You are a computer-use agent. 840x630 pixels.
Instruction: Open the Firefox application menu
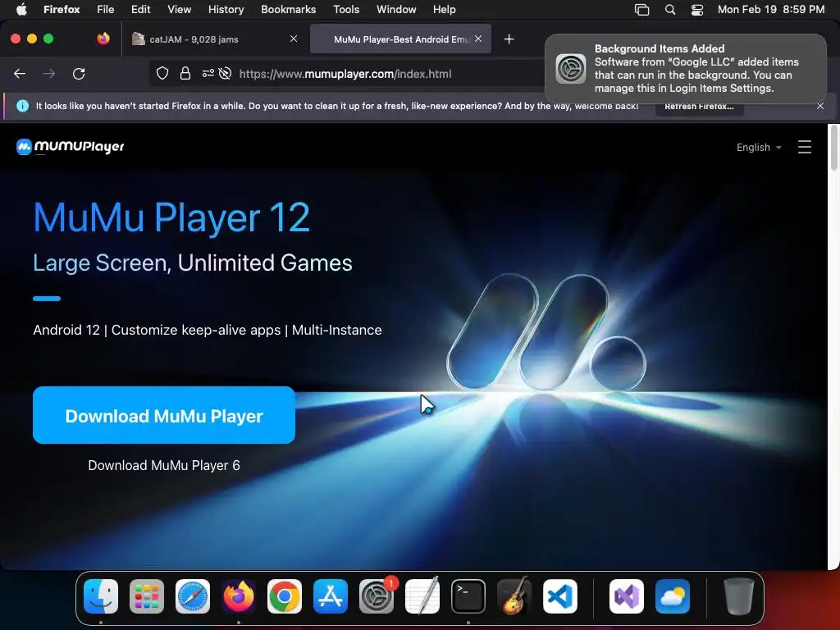point(62,9)
